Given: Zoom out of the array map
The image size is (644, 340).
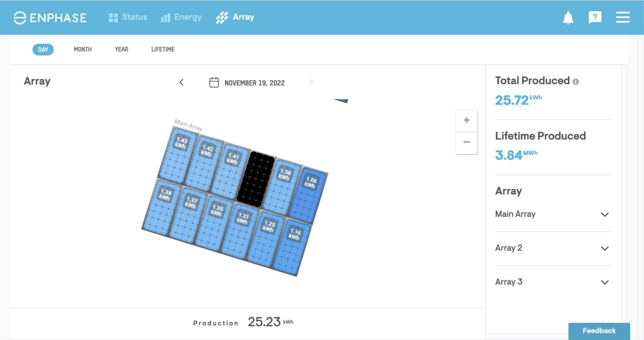Looking at the screenshot, I should 467,142.
